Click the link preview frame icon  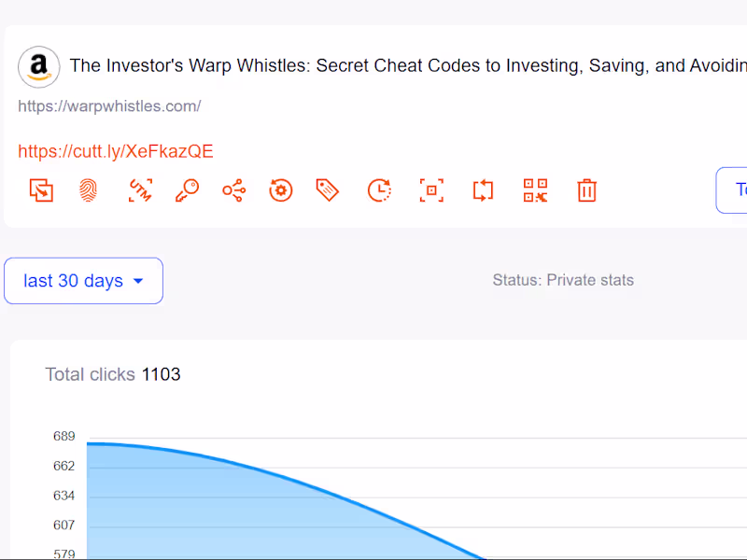(430, 189)
